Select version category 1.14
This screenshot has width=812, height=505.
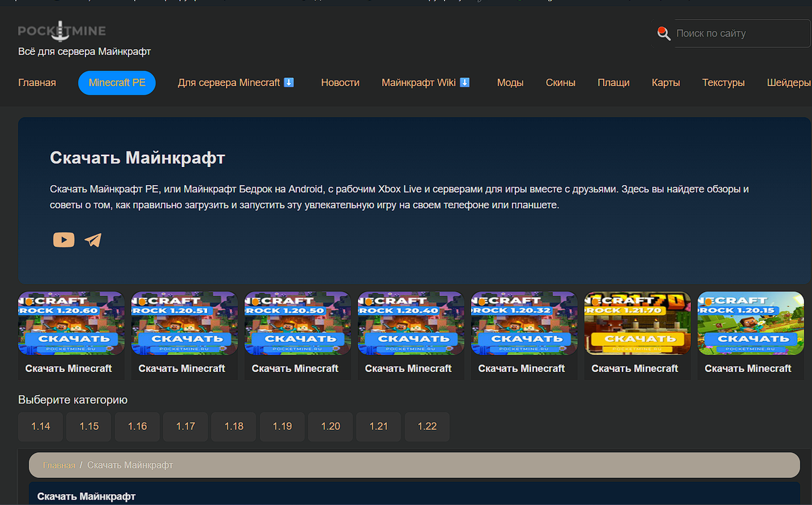coord(41,427)
